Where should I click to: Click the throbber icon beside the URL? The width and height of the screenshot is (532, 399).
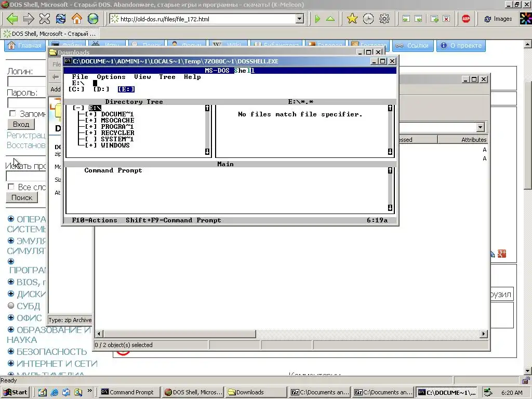115,19
